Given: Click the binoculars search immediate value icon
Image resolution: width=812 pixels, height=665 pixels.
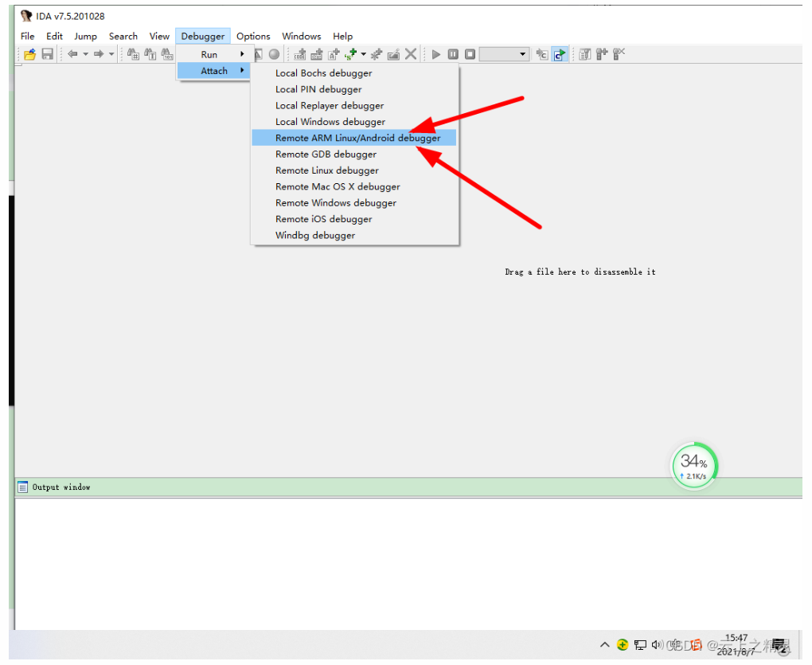Looking at the screenshot, I should [133, 54].
